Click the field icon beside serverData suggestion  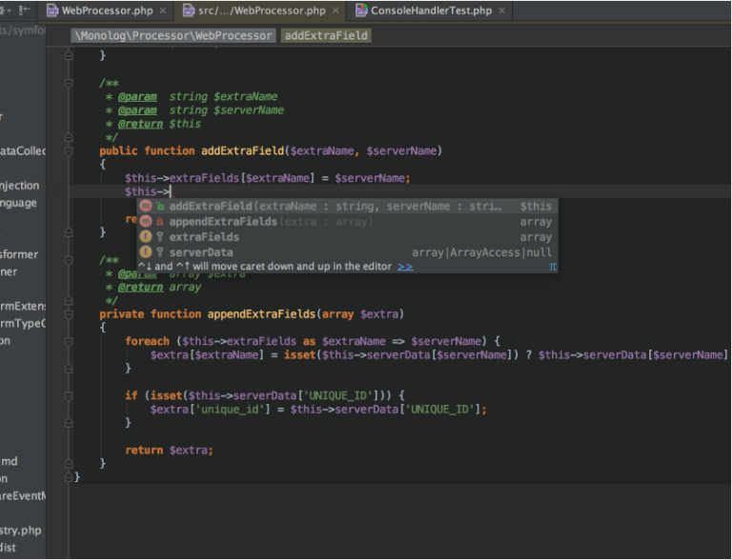tap(146, 251)
